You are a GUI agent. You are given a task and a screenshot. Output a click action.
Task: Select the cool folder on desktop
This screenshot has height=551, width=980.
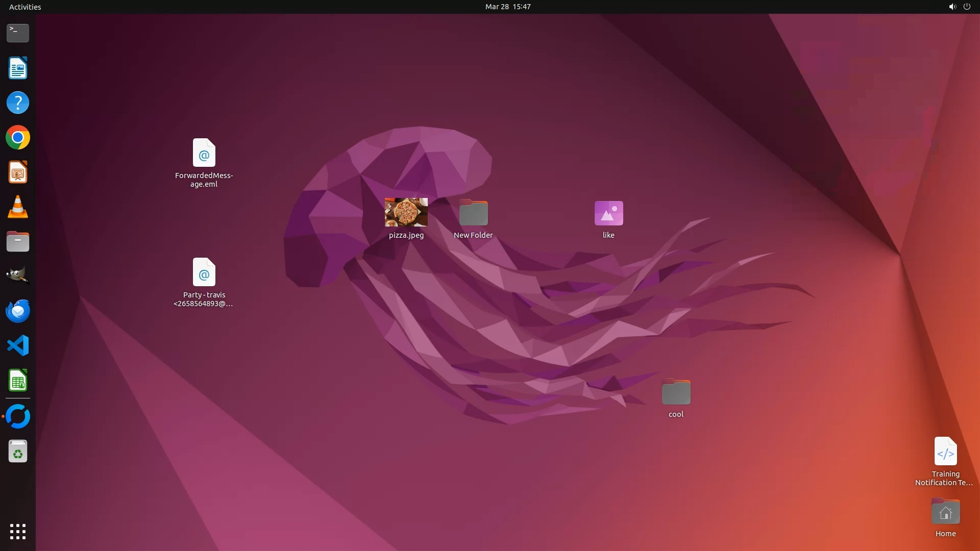click(x=676, y=392)
